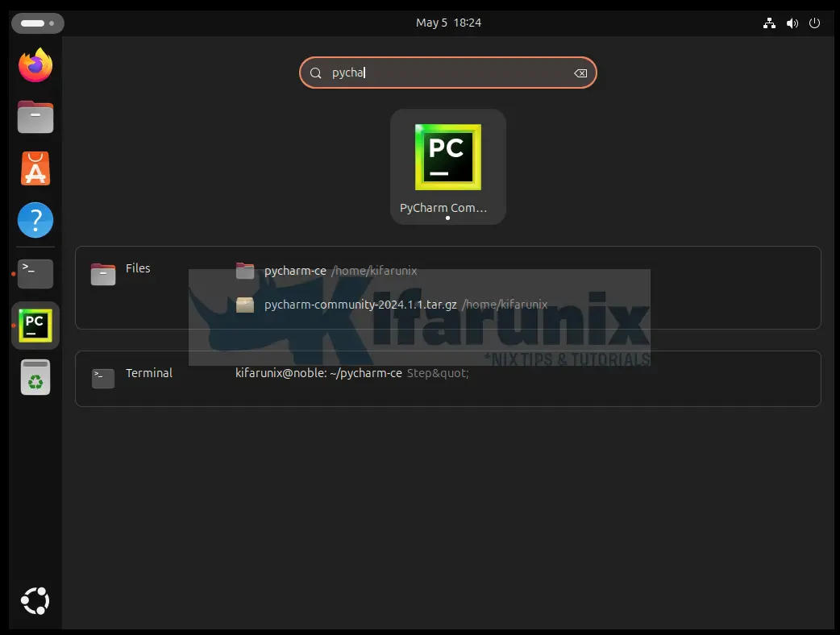This screenshot has width=840, height=635.
Task: Click the power icon in top bar
Action: point(814,23)
